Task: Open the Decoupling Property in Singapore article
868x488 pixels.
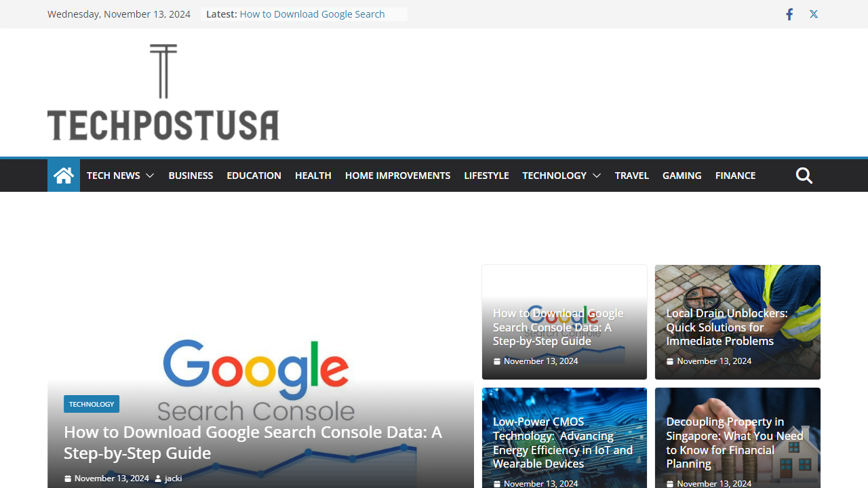Action: click(734, 443)
